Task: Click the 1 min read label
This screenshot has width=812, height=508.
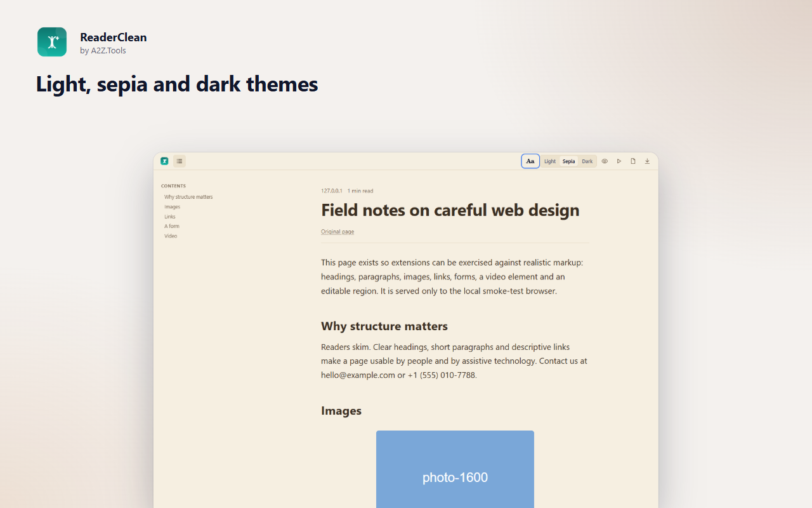Action: [x=360, y=191]
